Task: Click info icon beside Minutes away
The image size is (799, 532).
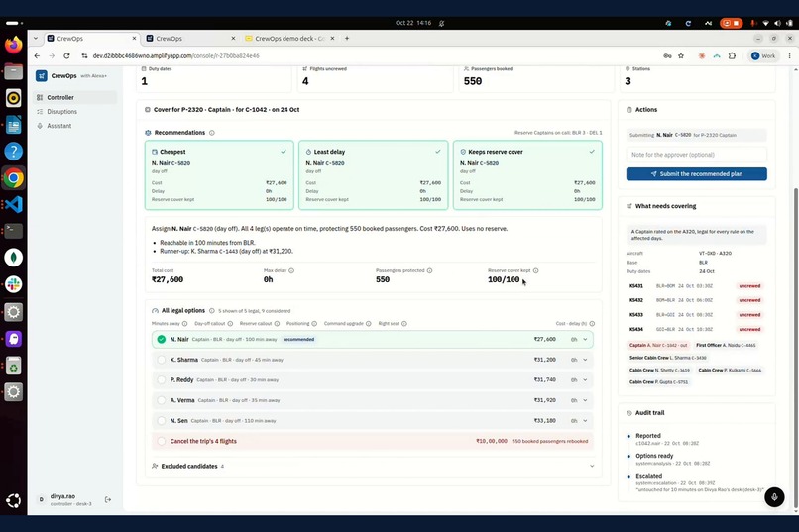Action: [185, 324]
